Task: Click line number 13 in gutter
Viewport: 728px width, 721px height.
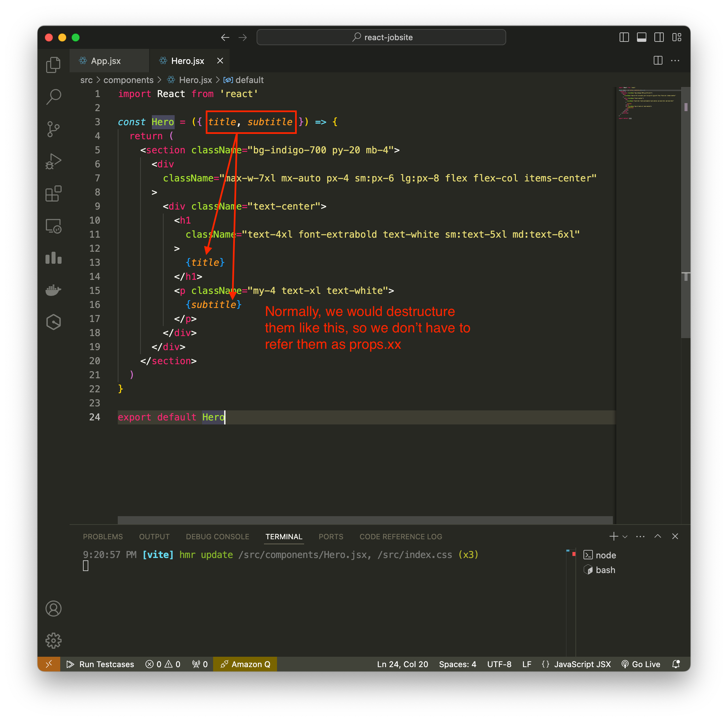Action: point(95,262)
